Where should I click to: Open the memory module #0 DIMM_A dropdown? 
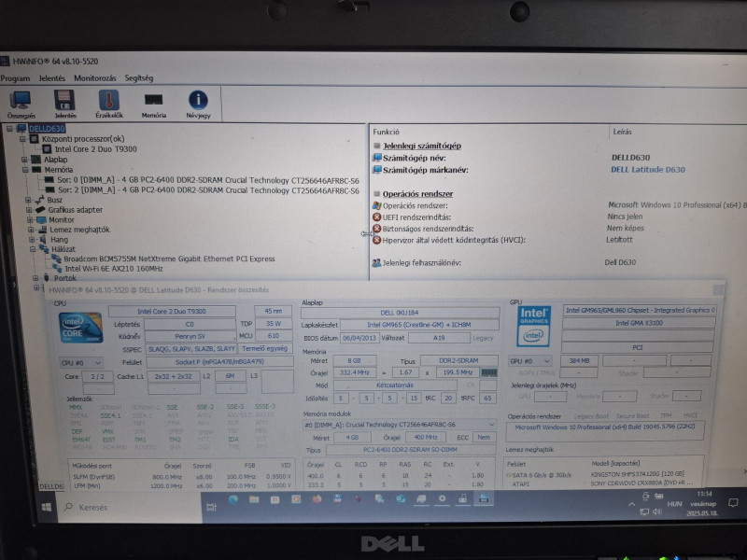coord(400,425)
